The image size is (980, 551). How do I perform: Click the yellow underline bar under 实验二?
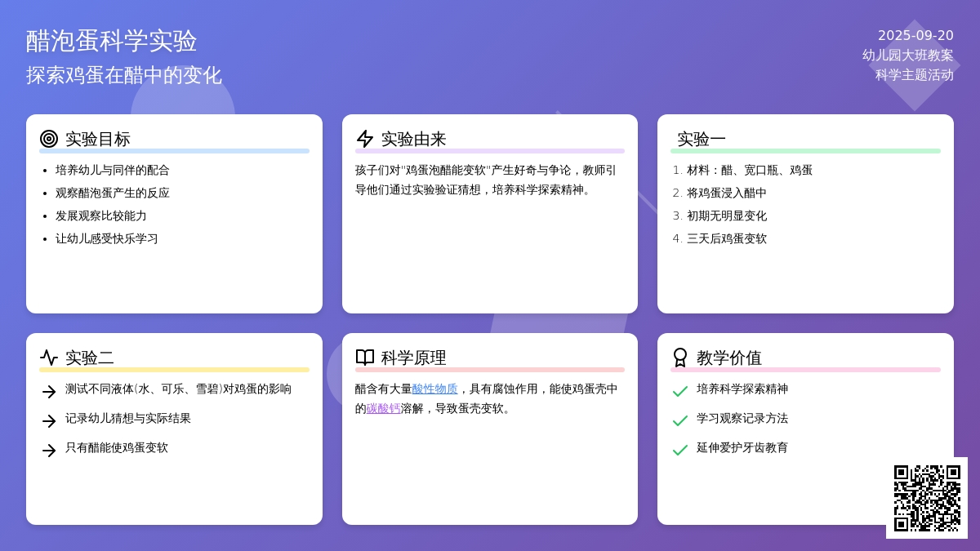click(174, 370)
